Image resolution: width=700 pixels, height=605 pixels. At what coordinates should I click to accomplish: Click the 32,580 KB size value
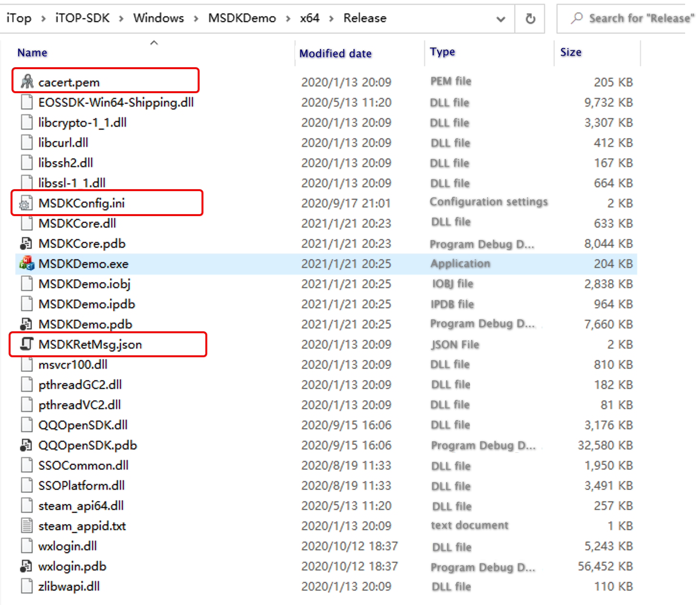click(x=605, y=445)
